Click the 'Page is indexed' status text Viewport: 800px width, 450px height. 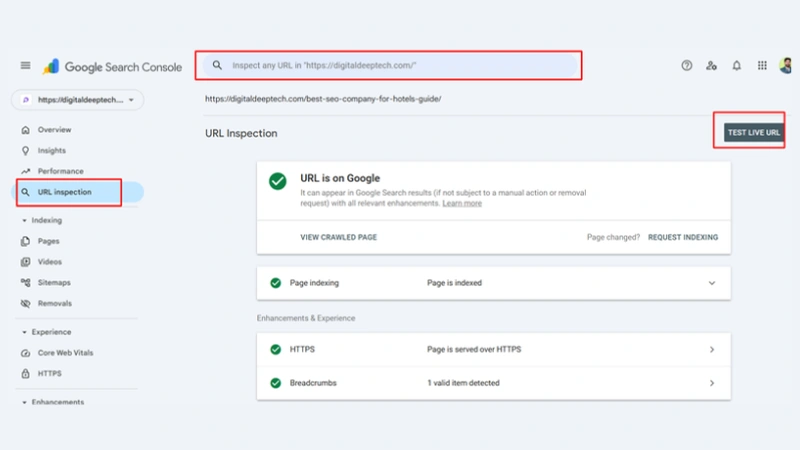454,283
